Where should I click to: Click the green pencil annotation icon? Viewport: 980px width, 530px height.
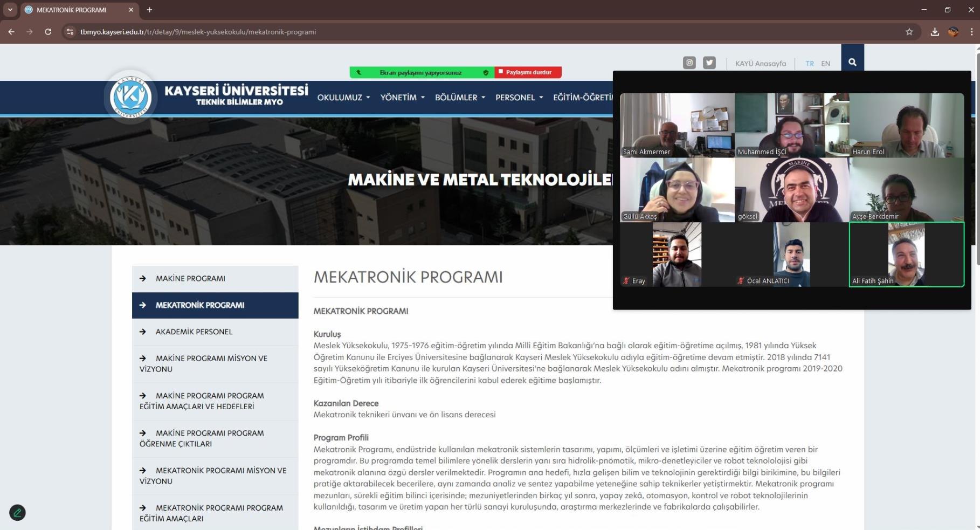[17, 512]
